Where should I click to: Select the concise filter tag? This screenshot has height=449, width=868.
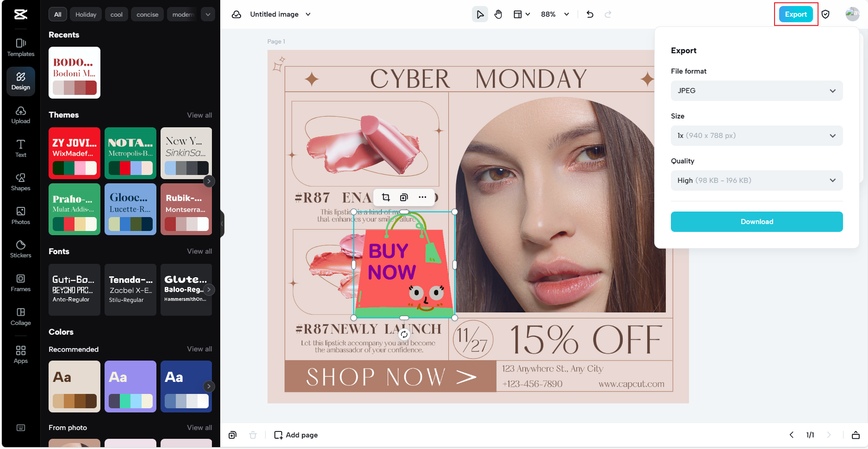point(147,14)
